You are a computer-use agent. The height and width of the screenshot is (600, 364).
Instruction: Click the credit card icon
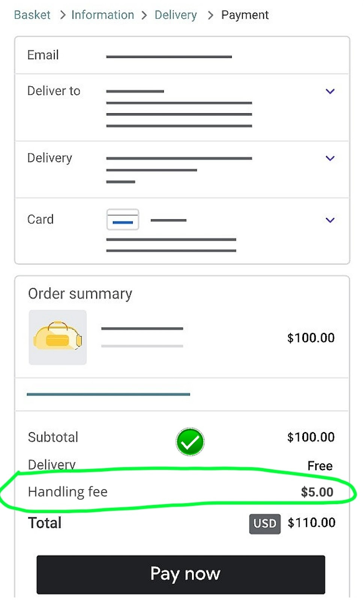pos(123,219)
